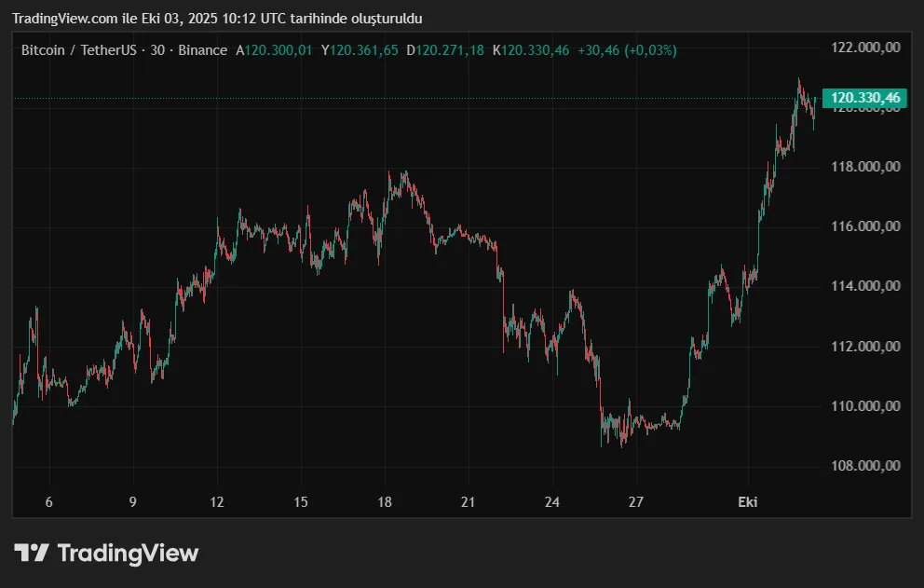This screenshot has width=924, height=588.
Task: Click the Binance exchange label
Action: (200, 50)
